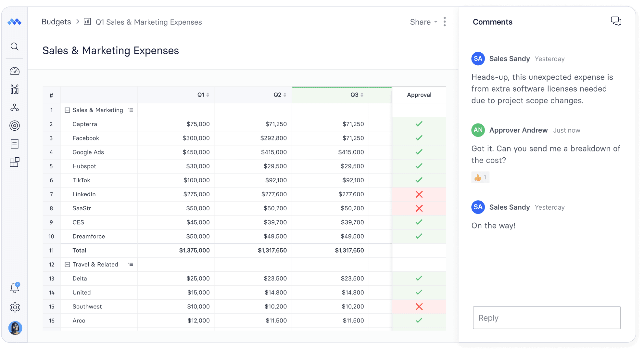Viewport: 644px width, 353px height.
Task: Open the search tool in the sidebar
Action: click(14, 46)
